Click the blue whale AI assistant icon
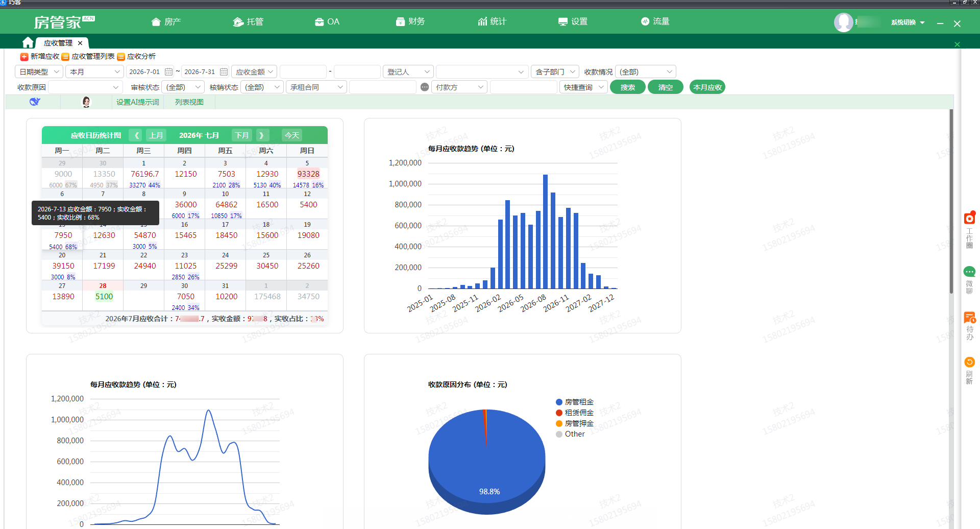The width and height of the screenshot is (980, 529). tap(34, 102)
